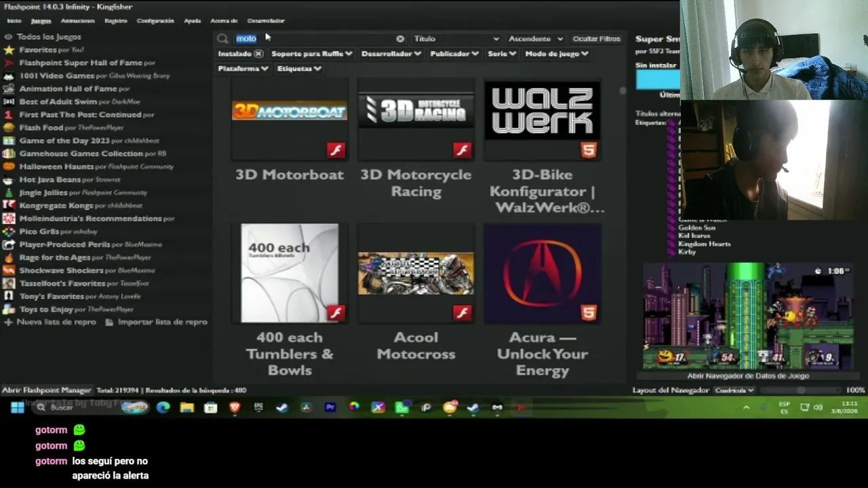Click the Jingle Jollies tree icon

point(9,192)
